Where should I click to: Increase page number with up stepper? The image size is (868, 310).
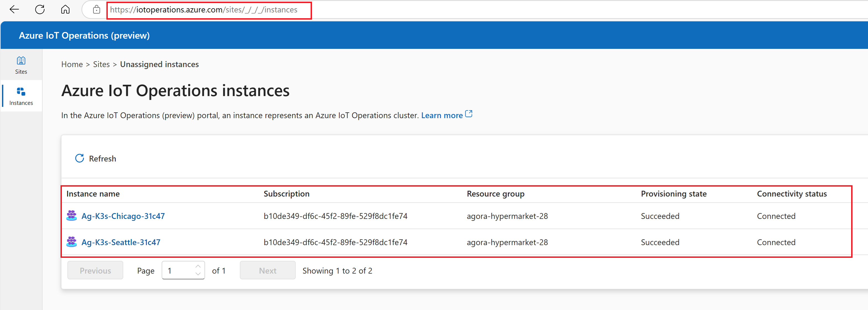click(198, 266)
